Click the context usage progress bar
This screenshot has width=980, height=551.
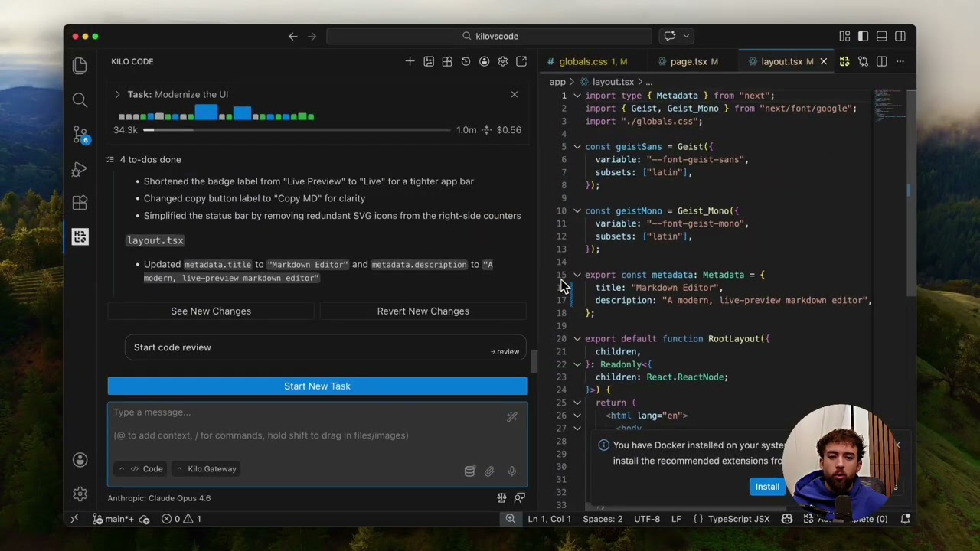pyautogui.click(x=297, y=130)
